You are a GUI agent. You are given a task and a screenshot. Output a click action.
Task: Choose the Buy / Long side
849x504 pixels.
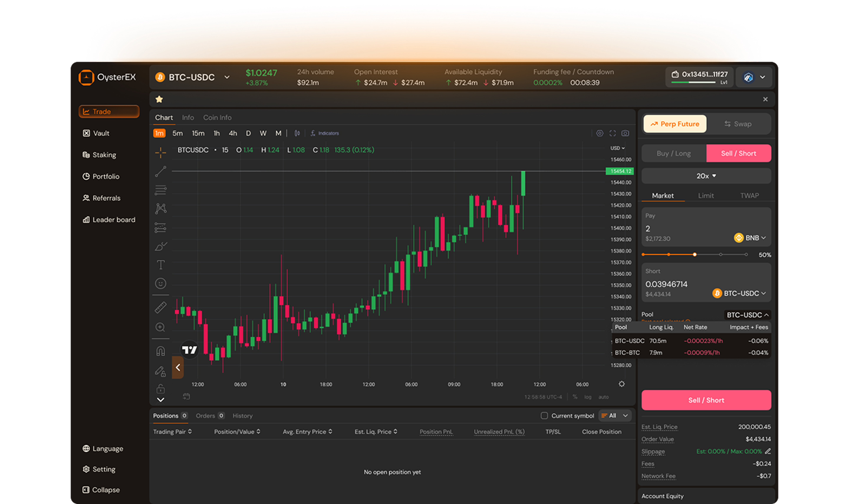coord(674,154)
